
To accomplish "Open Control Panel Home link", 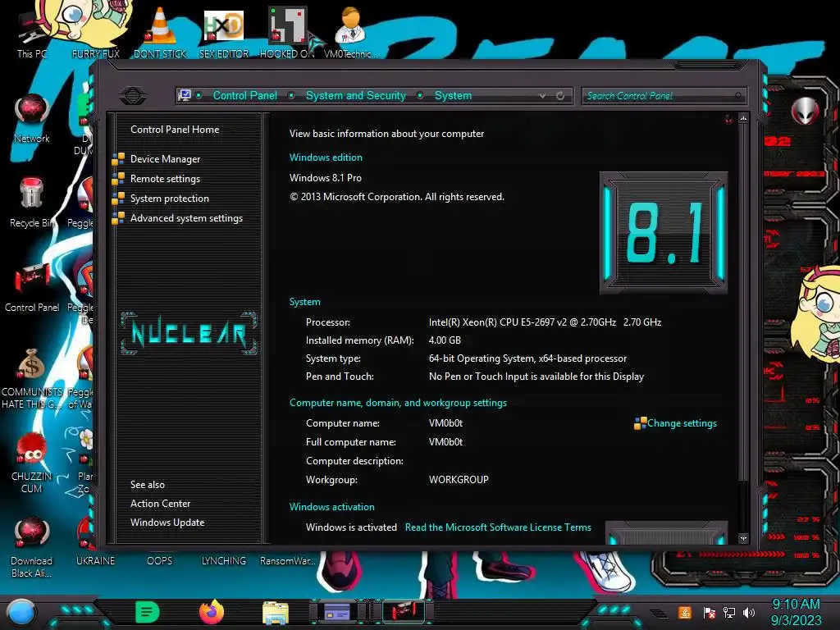I will (x=175, y=129).
